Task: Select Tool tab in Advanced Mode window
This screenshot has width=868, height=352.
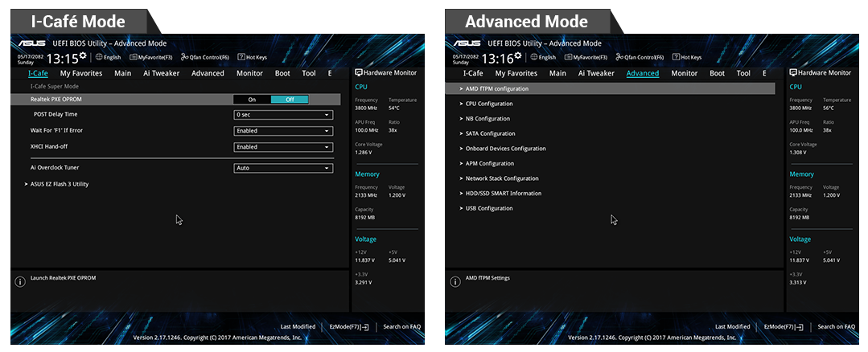Action: click(x=743, y=73)
